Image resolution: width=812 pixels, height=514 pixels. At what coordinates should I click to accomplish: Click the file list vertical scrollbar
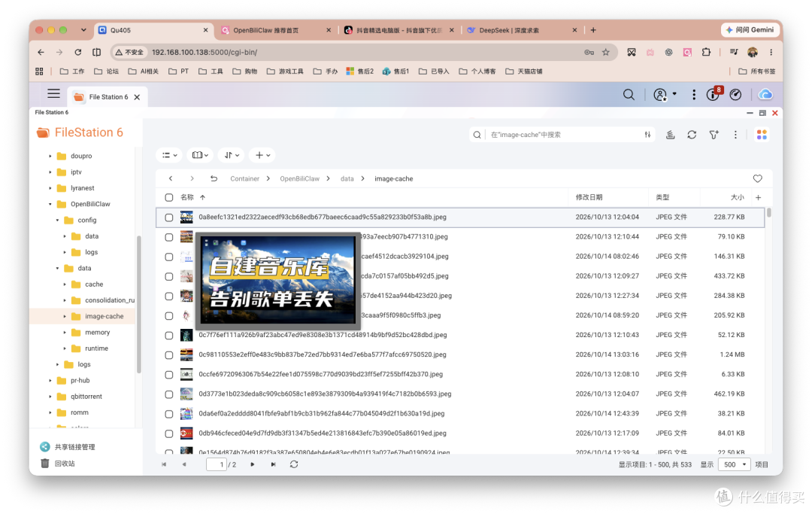pyautogui.click(x=769, y=212)
